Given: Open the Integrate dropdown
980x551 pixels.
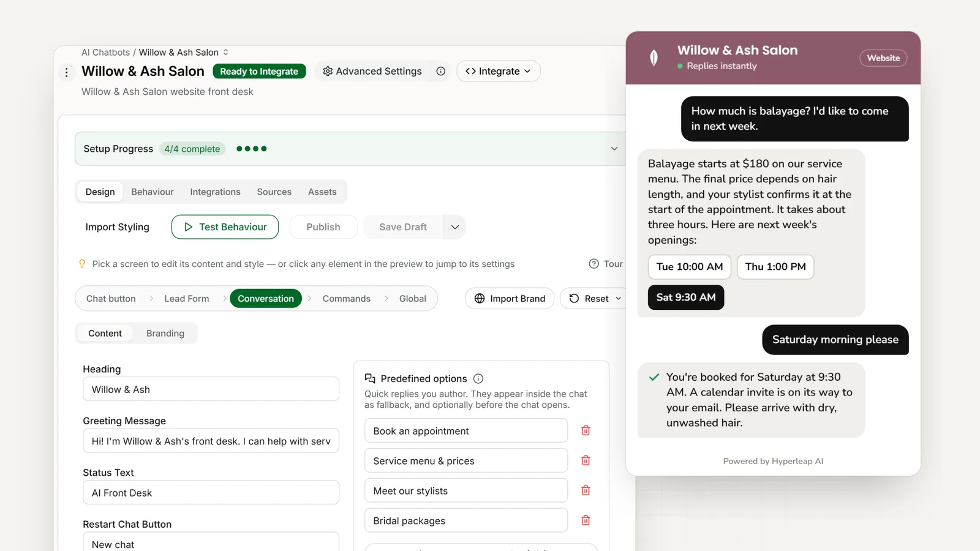Looking at the screenshot, I should (498, 71).
